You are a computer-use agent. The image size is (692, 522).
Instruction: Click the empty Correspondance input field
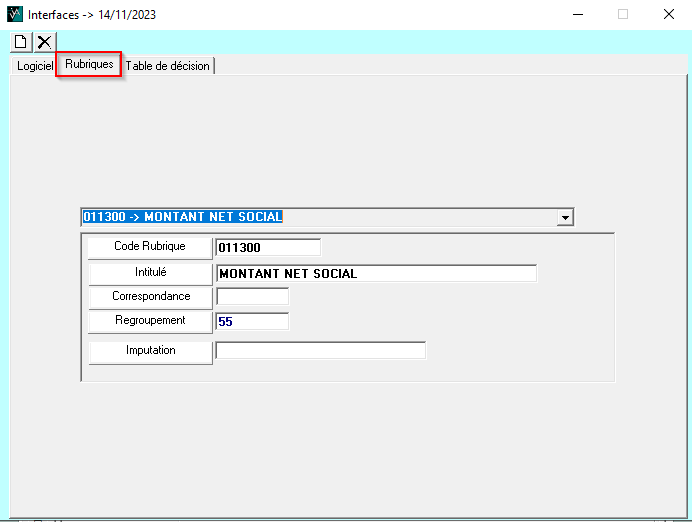pyautogui.click(x=252, y=296)
